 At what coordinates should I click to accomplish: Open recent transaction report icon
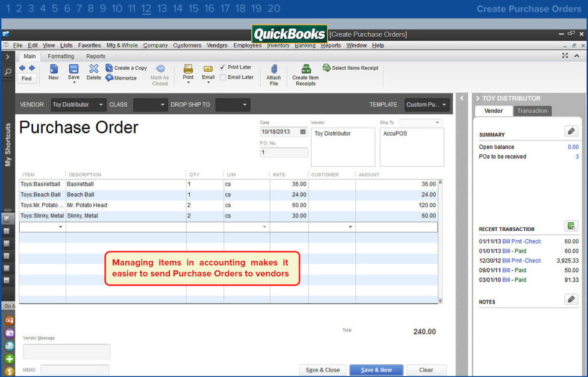pos(571,226)
